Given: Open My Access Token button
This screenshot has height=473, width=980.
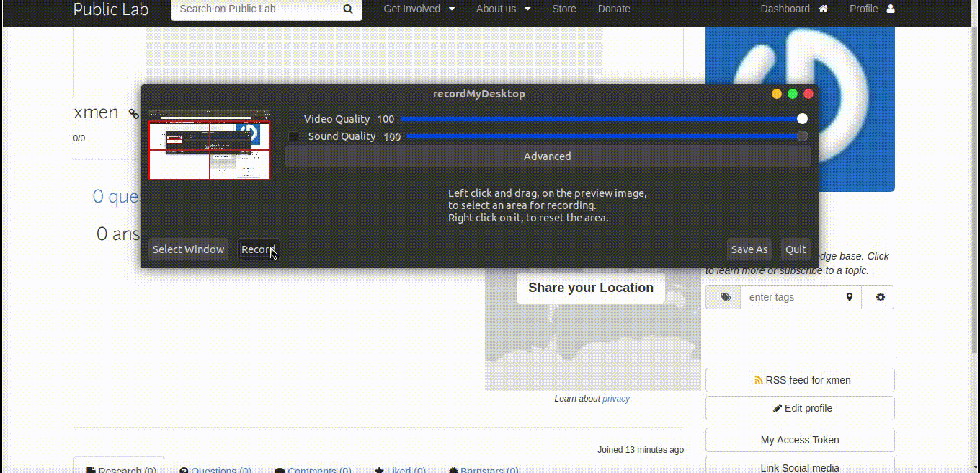Looking at the screenshot, I should [x=800, y=440].
